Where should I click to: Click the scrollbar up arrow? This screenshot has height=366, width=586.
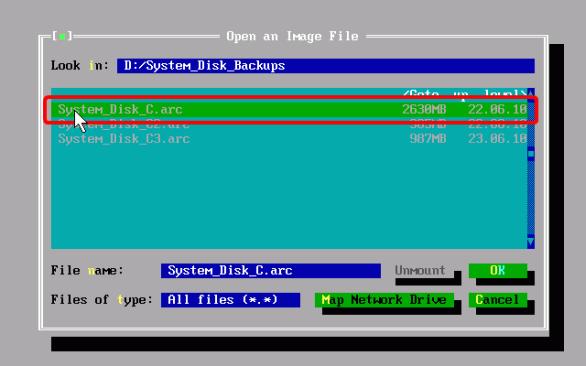531,93
